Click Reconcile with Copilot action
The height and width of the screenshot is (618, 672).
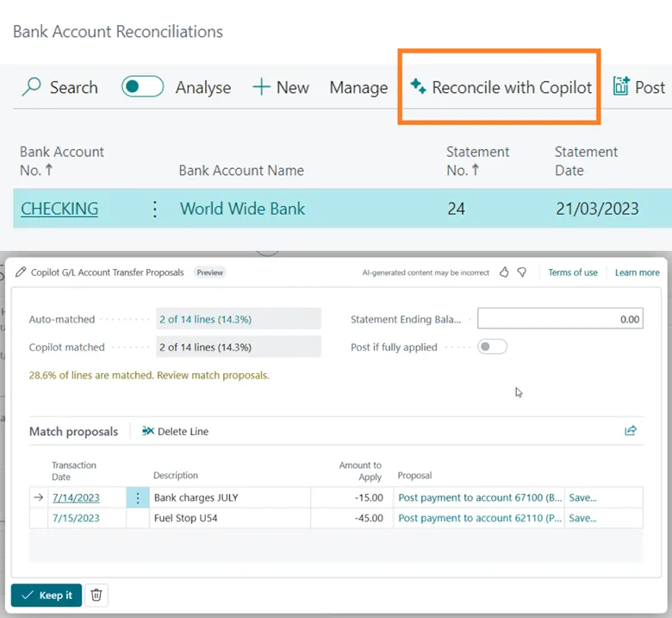(x=501, y=87)
